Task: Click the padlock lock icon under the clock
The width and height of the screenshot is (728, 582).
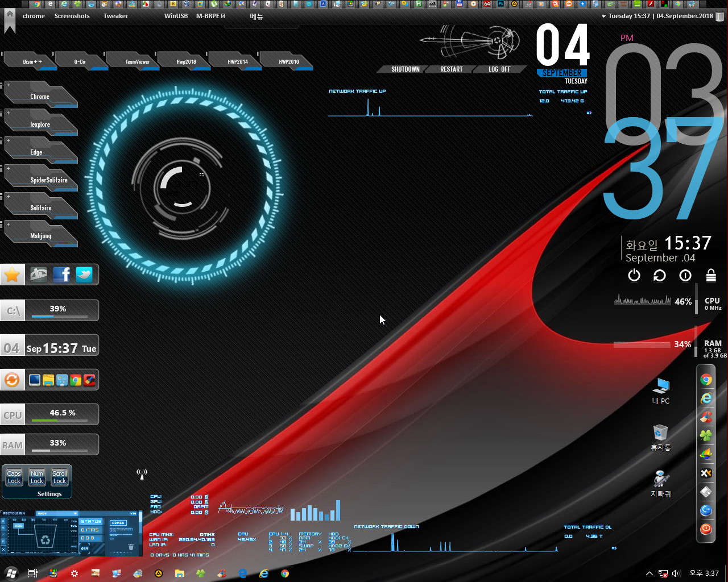Action: 711,275
